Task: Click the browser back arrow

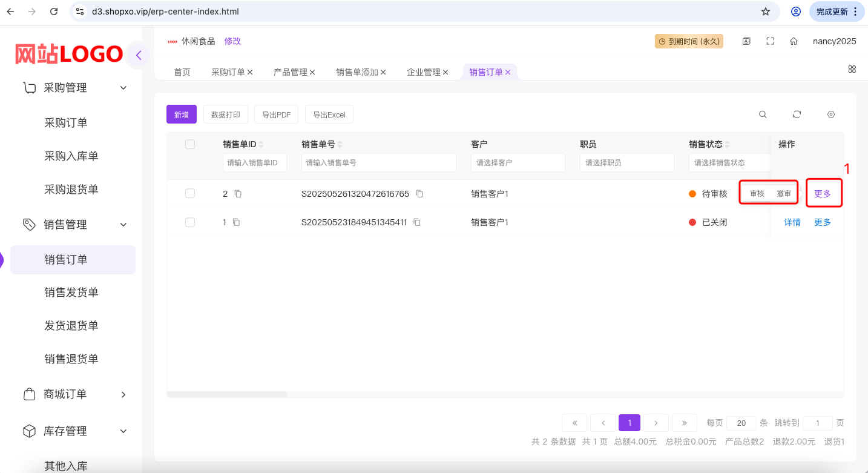Action: 10,12
